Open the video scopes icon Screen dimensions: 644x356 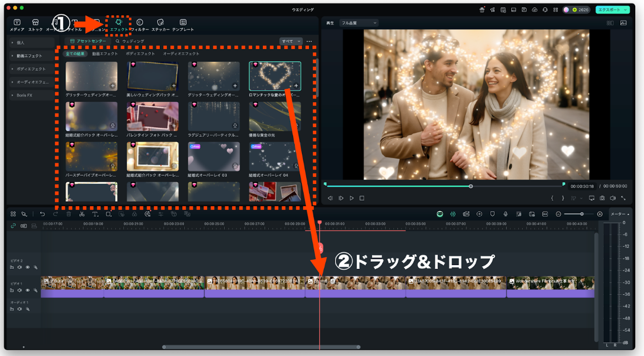click(624, 23)
